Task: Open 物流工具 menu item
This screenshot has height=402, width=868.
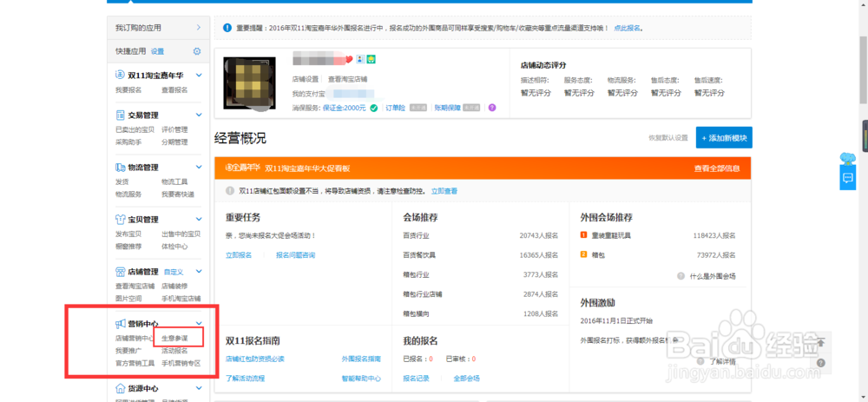Action: 174,181
